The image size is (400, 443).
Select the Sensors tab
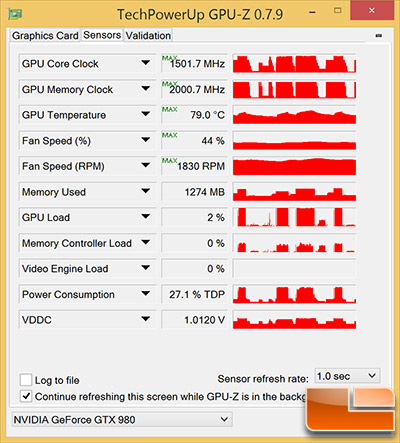(x=102, y=35)
